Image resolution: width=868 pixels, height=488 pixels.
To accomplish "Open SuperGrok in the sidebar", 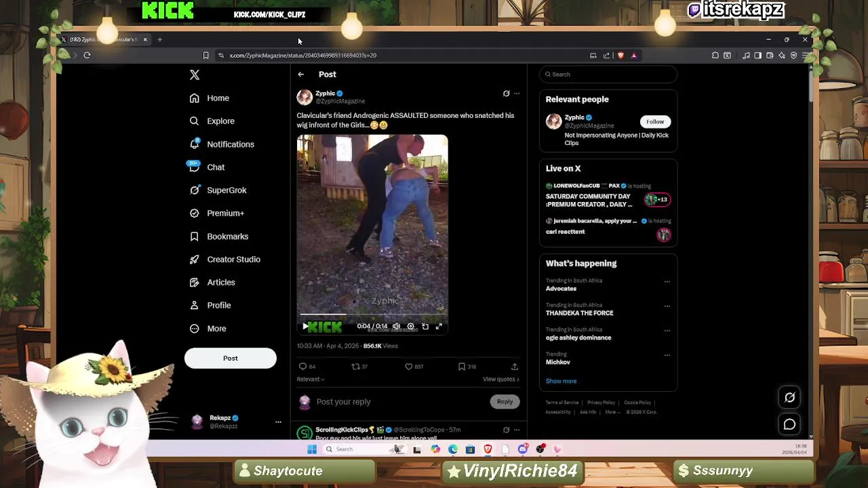I will coord(218,190).
